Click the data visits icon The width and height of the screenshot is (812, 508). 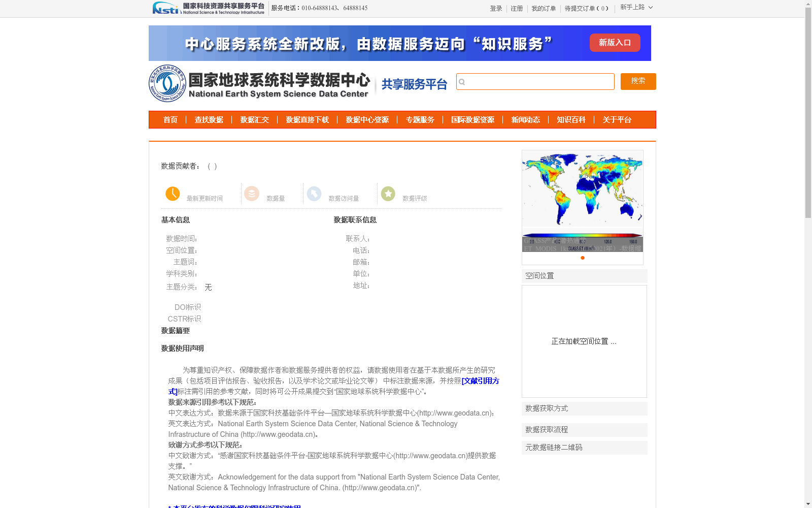(x=314, y=194)
